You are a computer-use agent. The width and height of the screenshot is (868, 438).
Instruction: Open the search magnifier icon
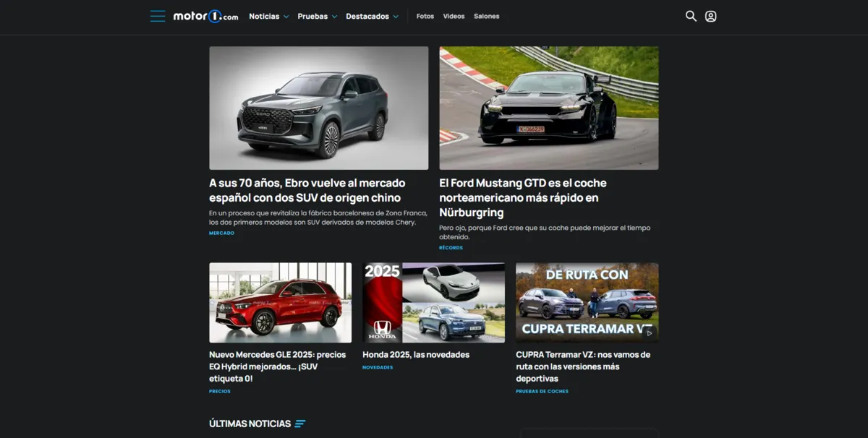click(691, 16)
